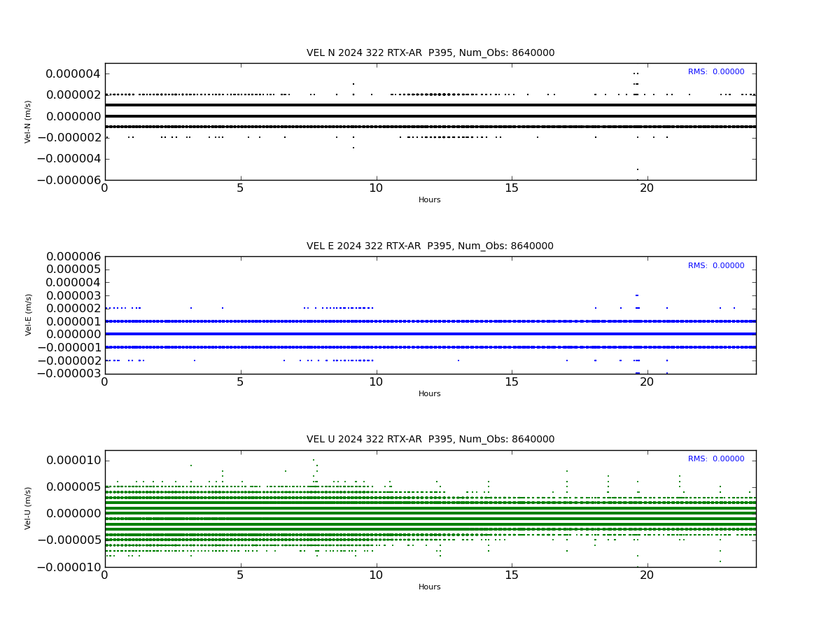Select the RMS value in the Vel-N plot
The width and height of the screenshot is (840, 630).
[x=716, y=72]
